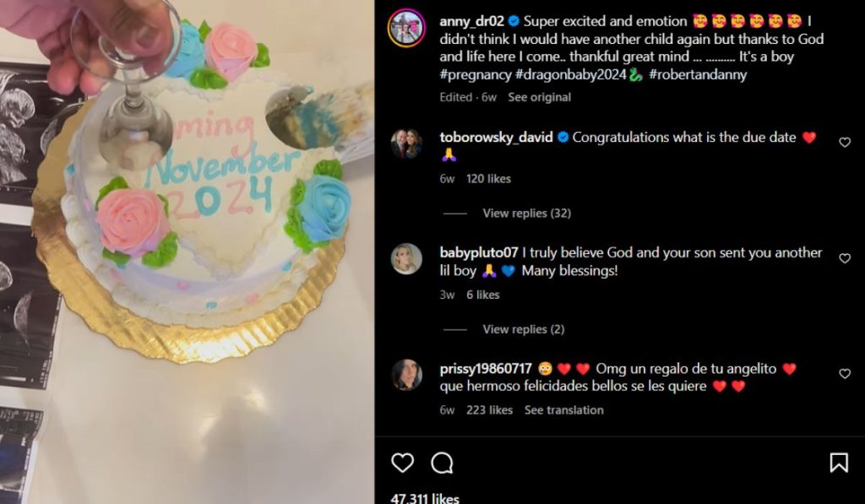Like toborowsky_david's comment
This screenshot has height=504, width=865.
(x=844, y=143)
